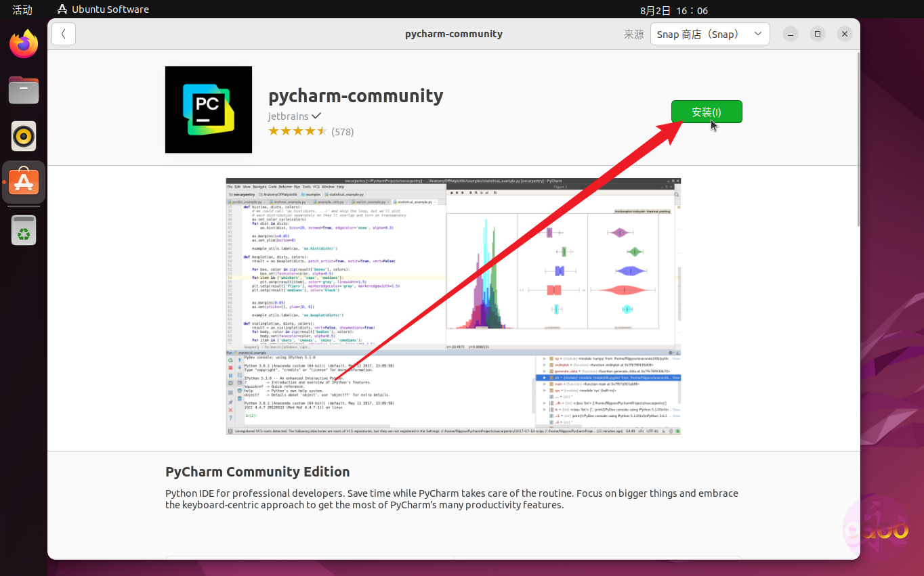Click Activities (活动) in top bar
This screenshot has height=576, width=924.
tap(22, 9)
